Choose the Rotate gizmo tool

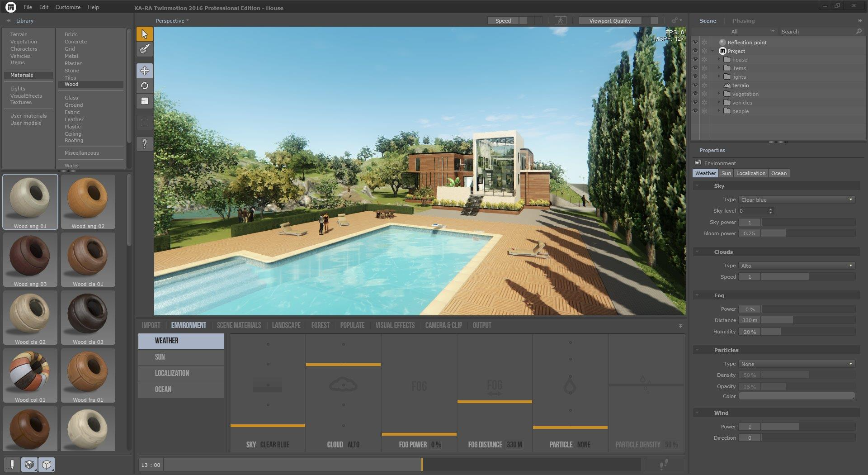tap(145, 86)
